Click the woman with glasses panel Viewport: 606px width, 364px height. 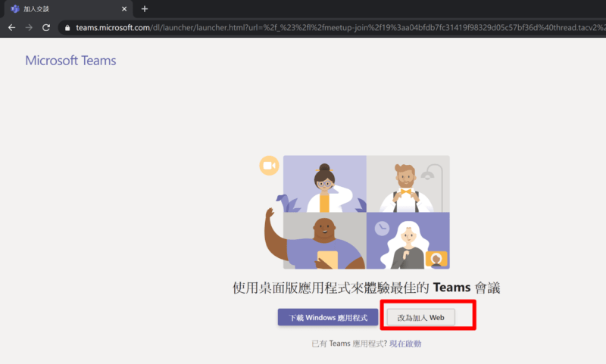click(325, 184)
